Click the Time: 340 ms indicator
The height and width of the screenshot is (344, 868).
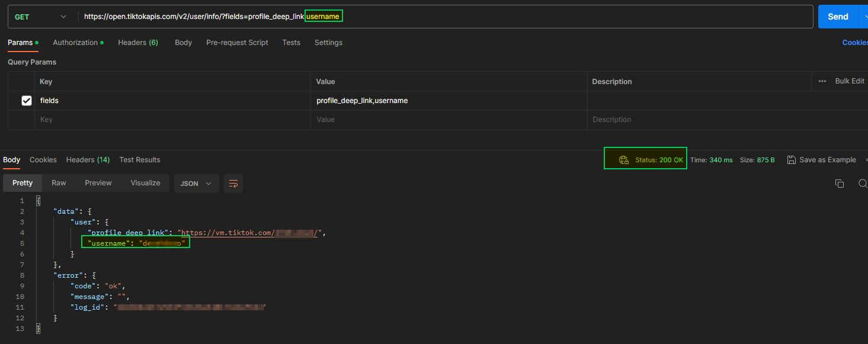tap(712, 160)
